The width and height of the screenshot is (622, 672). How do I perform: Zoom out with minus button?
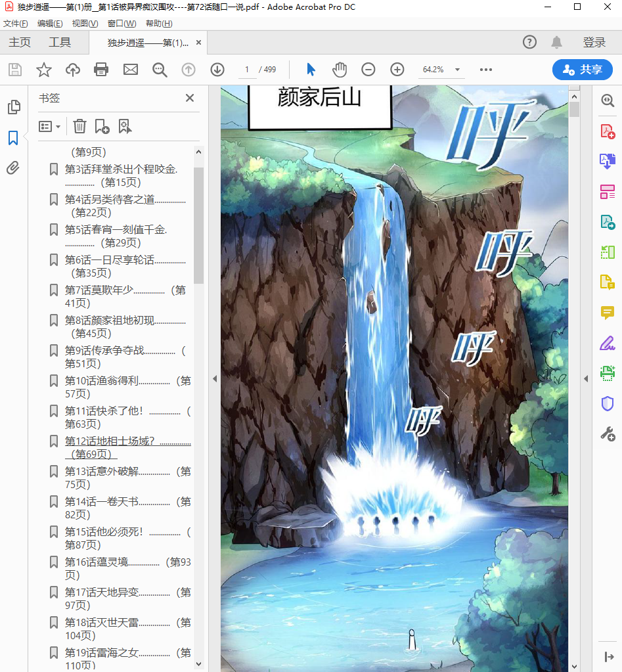point(368,70)
